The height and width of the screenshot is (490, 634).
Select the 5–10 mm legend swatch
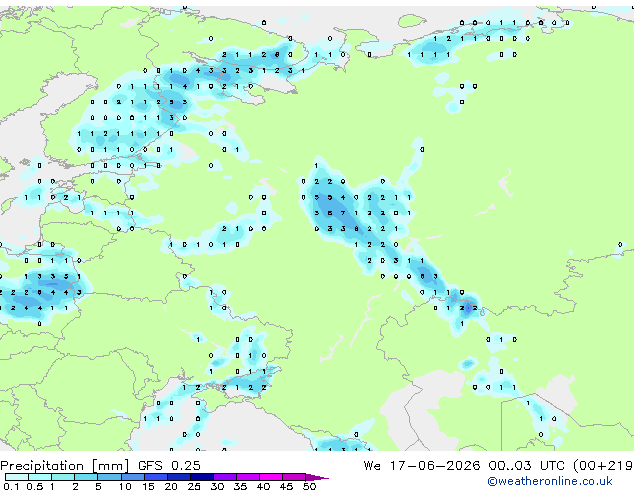pyautogui.click(x=109, y=477)
